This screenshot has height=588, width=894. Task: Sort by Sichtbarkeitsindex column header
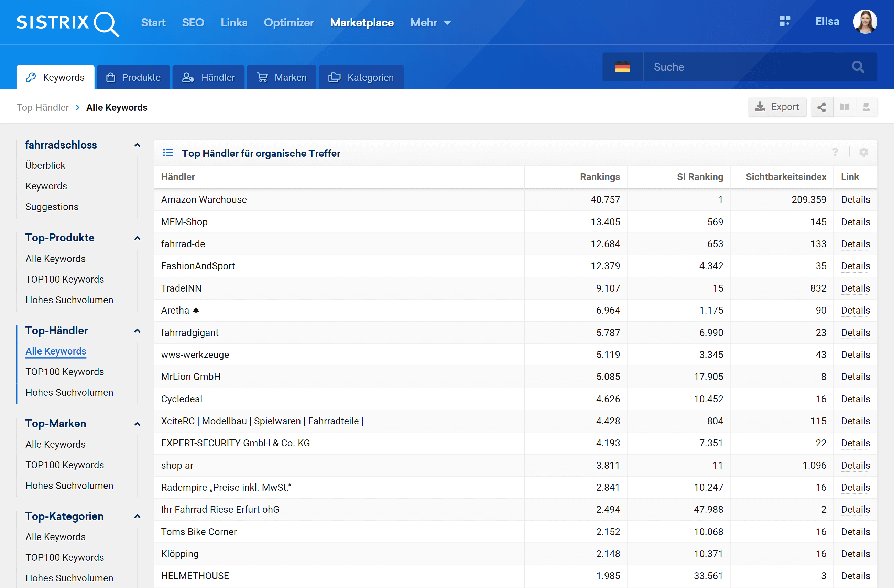(x=785, y=177)
